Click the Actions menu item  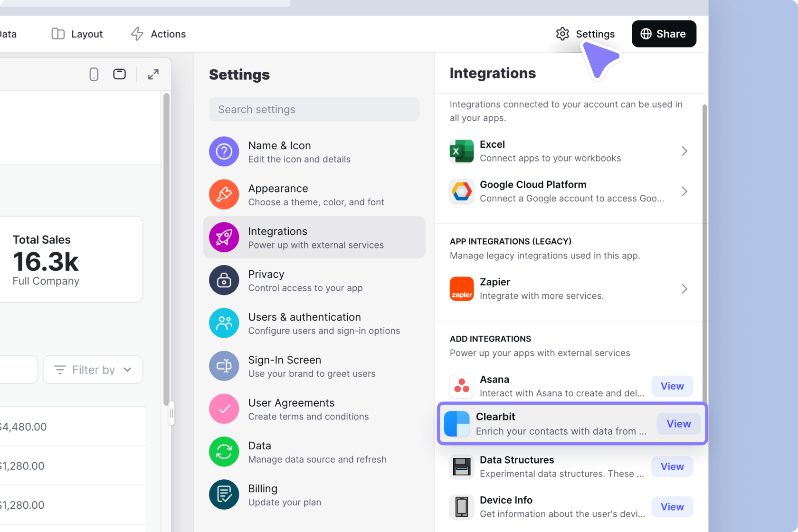pyautogui.click(x=158, y=34)
